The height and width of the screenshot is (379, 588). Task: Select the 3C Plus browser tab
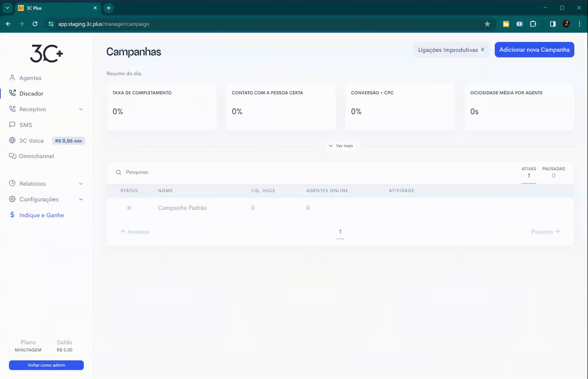tap(57, 8)
